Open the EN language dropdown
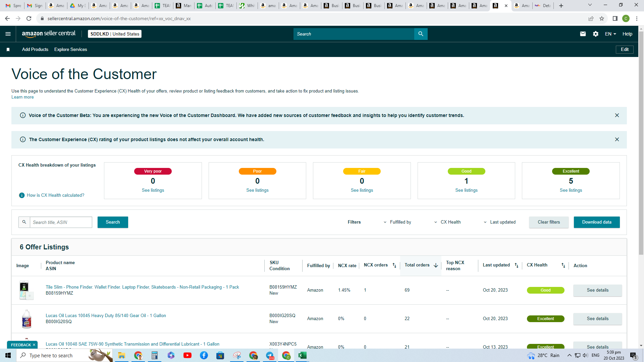644x362 pixels. tap(610, 34)
